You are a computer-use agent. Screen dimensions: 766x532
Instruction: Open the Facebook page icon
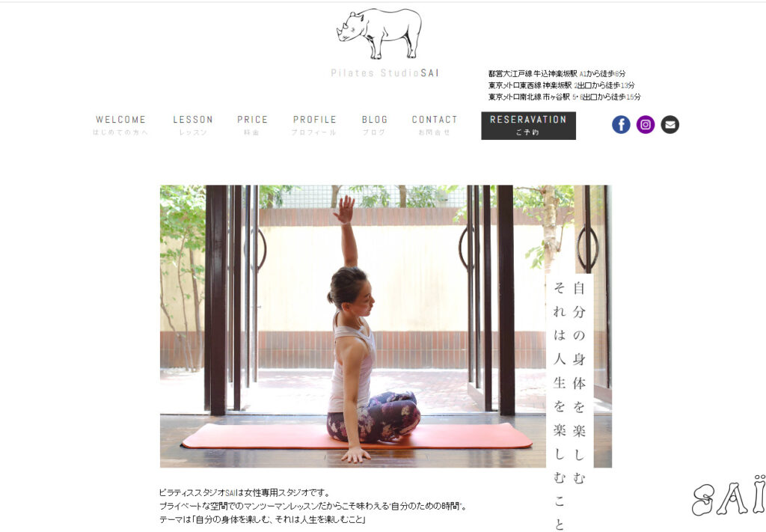pos(621,124)
